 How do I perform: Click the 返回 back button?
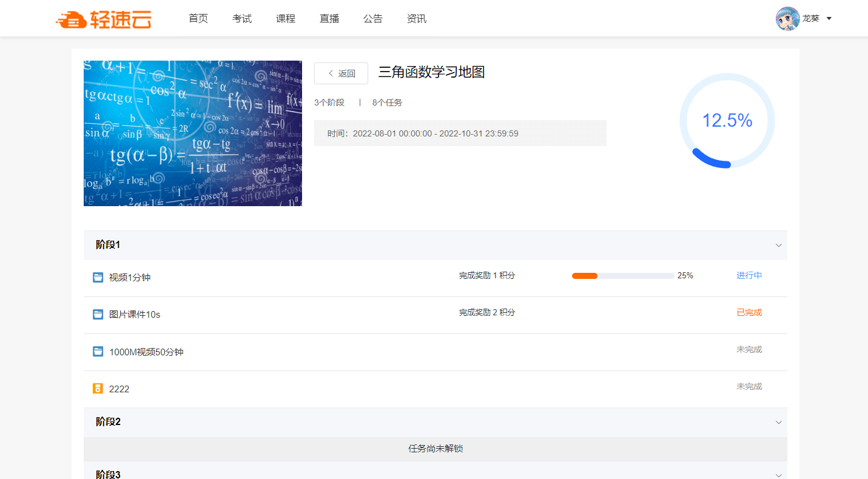341,73
